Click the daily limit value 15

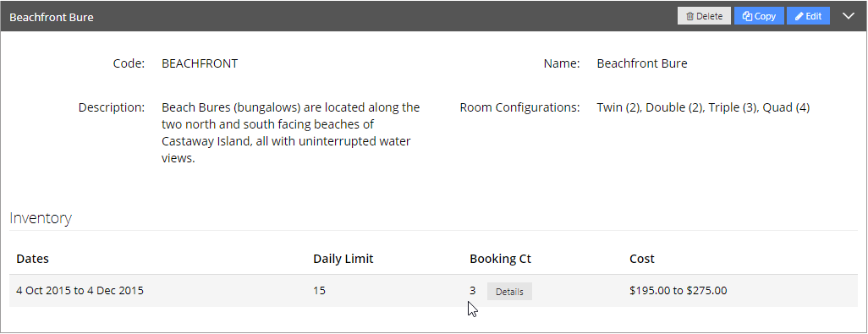320,290
